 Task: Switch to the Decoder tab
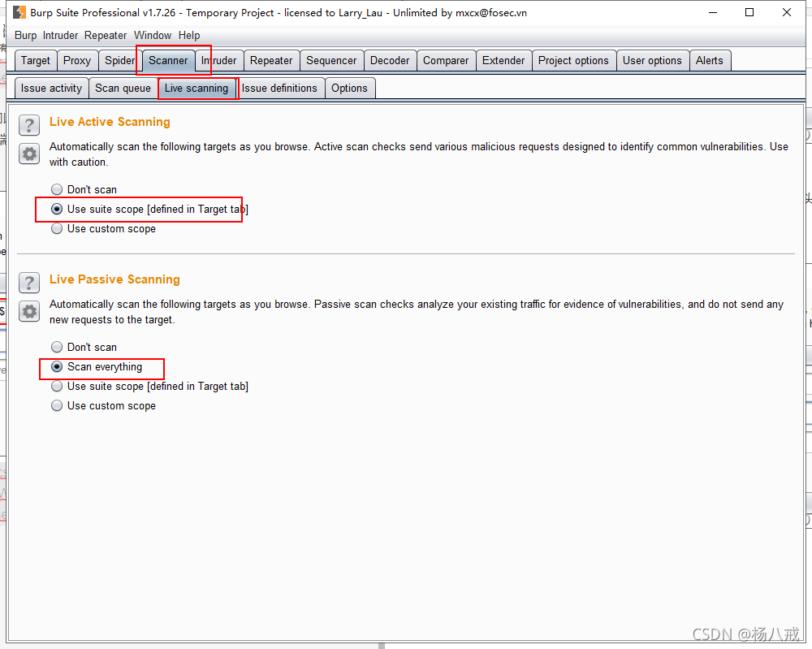[390, 61]
